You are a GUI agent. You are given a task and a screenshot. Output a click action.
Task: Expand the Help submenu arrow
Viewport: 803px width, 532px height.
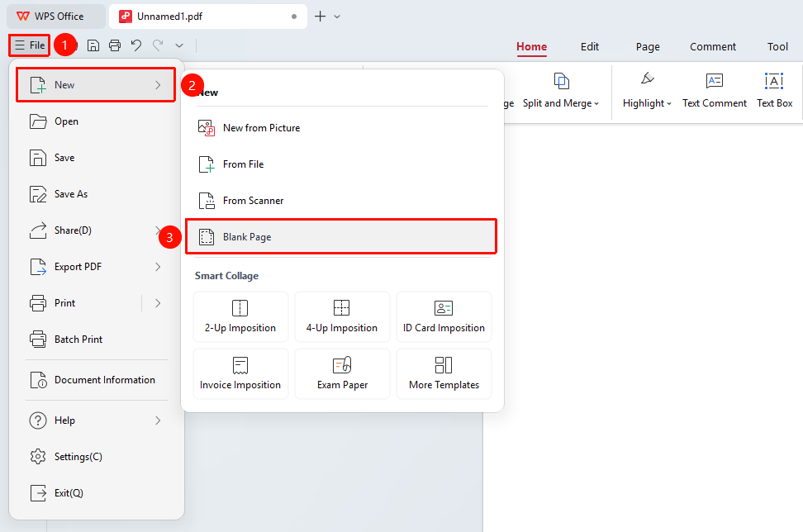click(158, 420)
